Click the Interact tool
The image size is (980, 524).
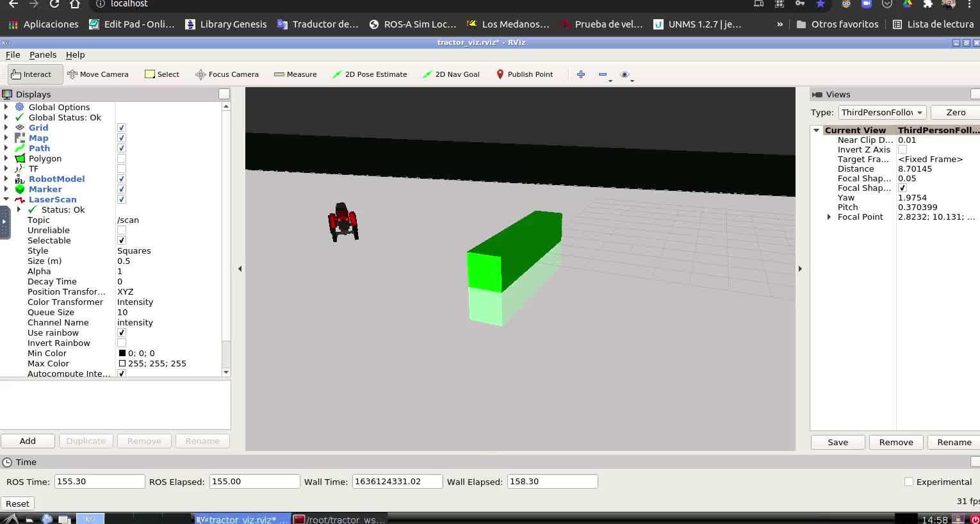[31, 74]
